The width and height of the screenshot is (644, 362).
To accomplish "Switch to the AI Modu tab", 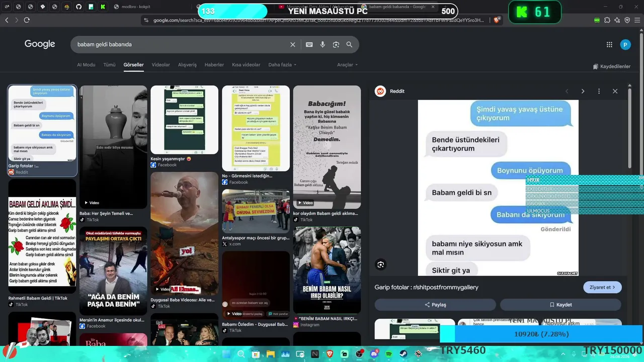I will [86, 65].
